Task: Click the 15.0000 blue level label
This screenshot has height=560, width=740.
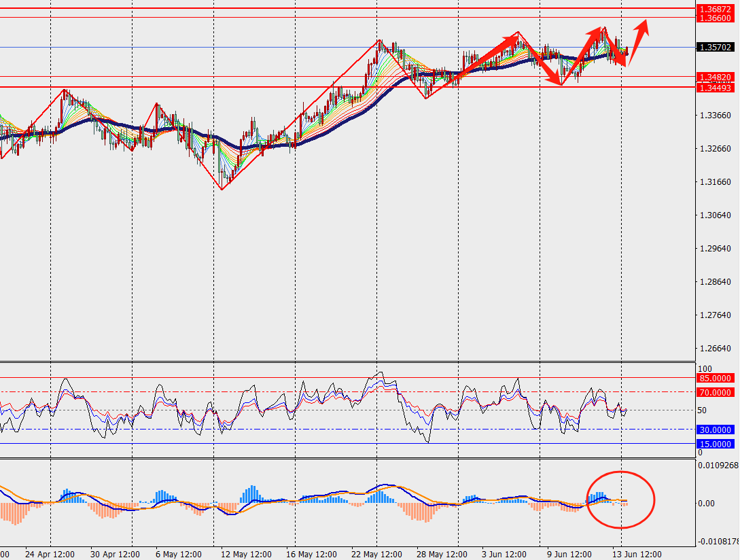Action: tap(715, 444)
